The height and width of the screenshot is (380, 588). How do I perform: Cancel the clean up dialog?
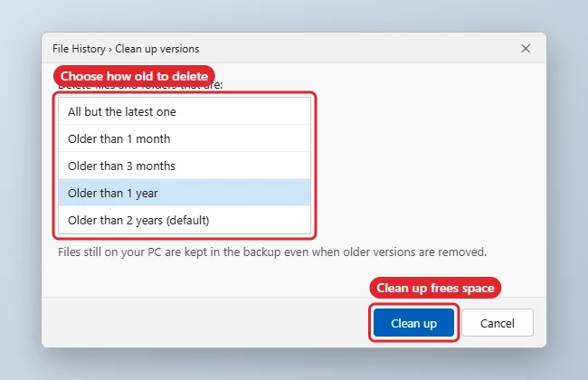[x=498, y=323]
